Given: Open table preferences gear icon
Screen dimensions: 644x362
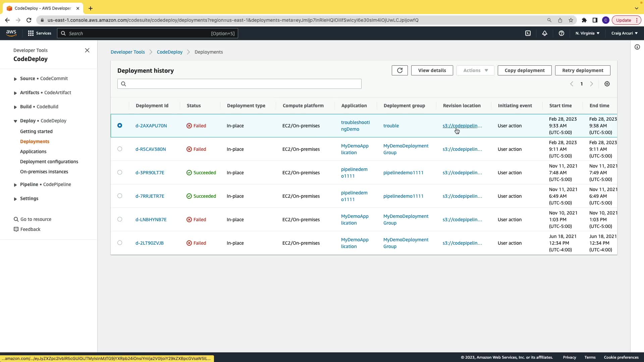Looking at the screenshot, I should click(607, 84).
